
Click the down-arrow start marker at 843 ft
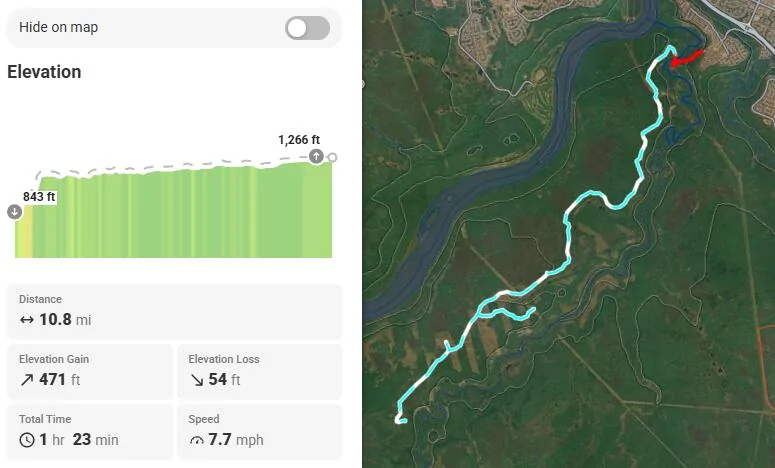coord(15,211)
